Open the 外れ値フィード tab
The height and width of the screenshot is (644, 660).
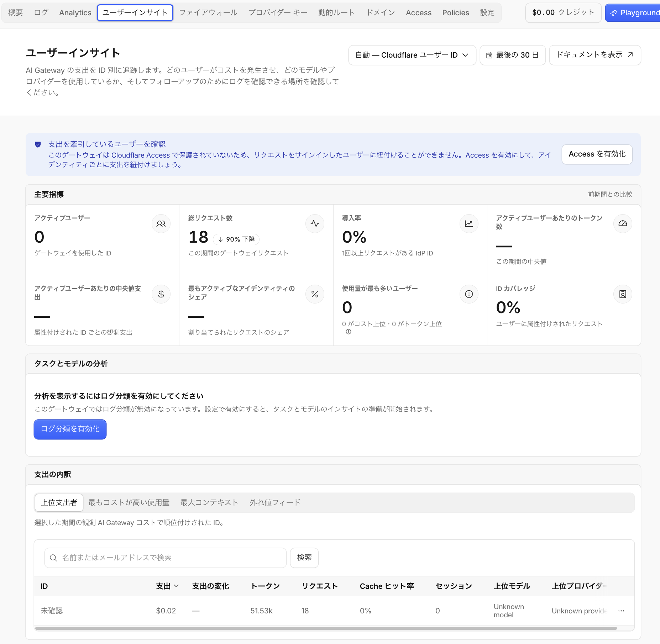275,503
